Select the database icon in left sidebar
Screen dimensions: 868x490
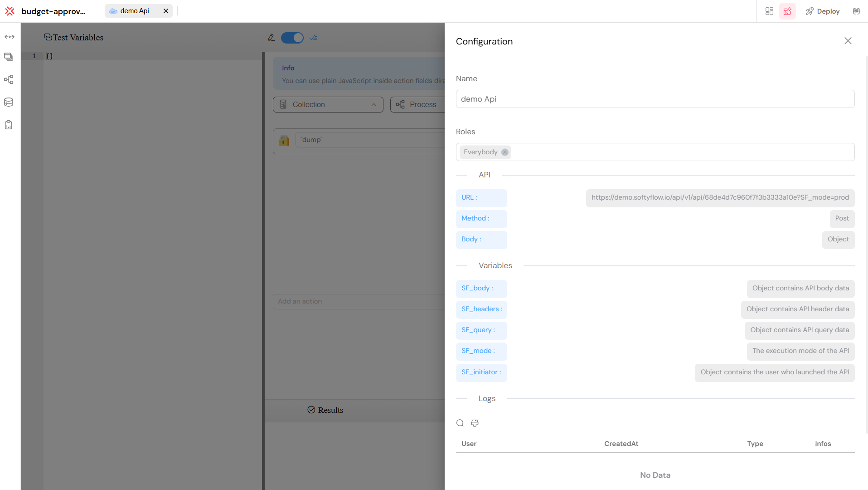click(8, 102)
